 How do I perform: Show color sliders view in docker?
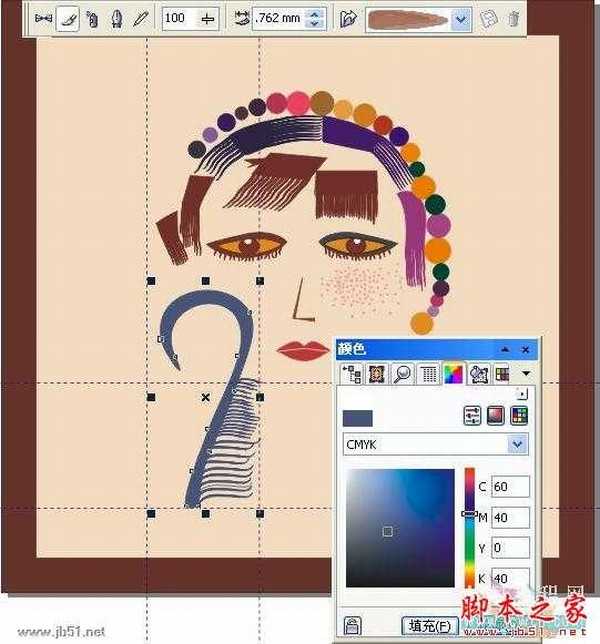(x=473, y=415)
